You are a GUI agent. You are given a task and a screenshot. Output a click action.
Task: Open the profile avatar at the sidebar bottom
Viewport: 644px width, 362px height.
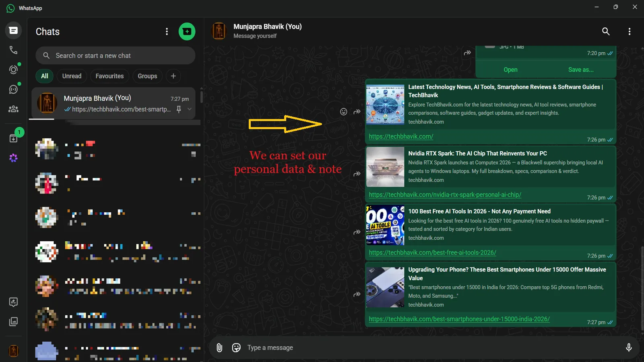(13, 351)
